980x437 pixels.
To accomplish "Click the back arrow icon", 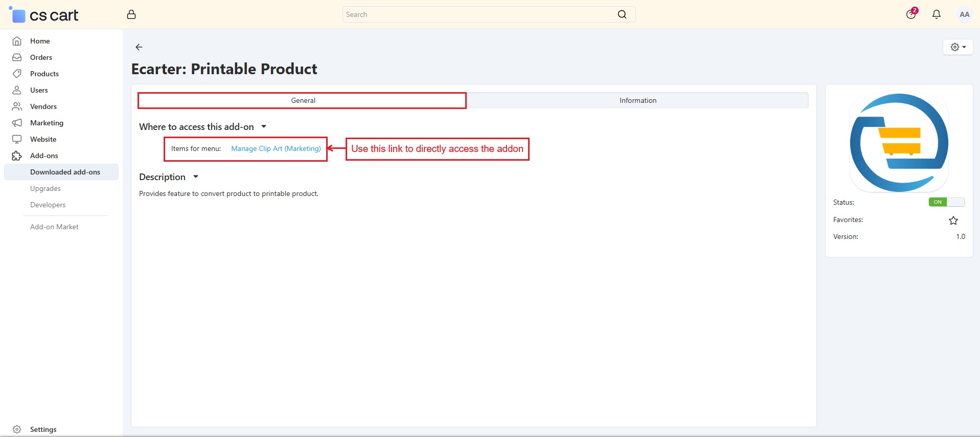I will (x=139, y=47).
